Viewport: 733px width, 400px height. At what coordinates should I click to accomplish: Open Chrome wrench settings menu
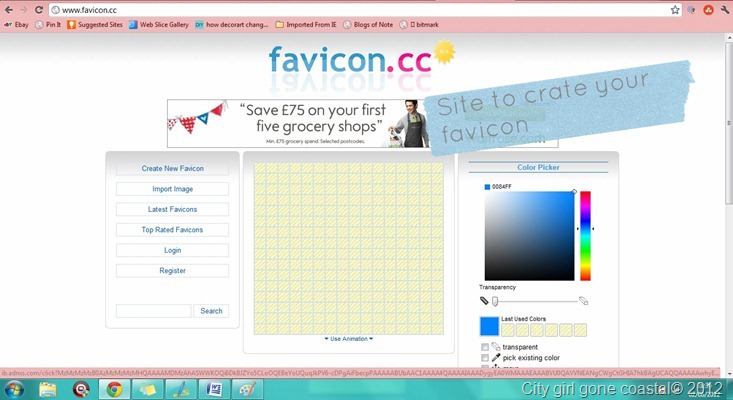click(725, 9)
